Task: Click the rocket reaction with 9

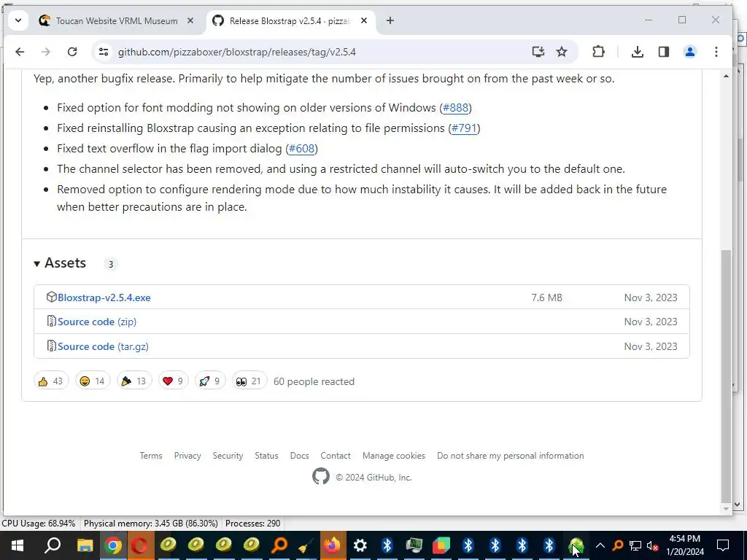Action: (x=209, y=381)
